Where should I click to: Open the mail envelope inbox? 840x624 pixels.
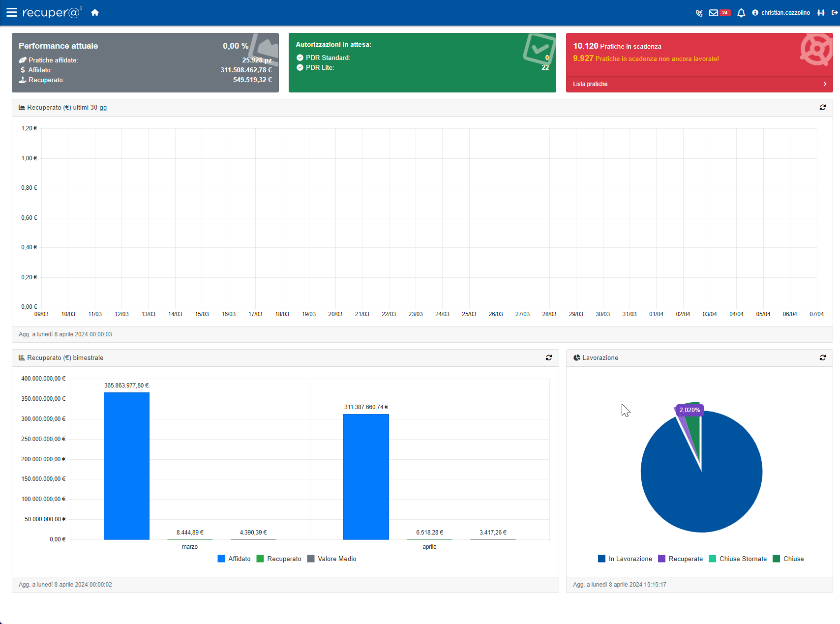(713, 13)
